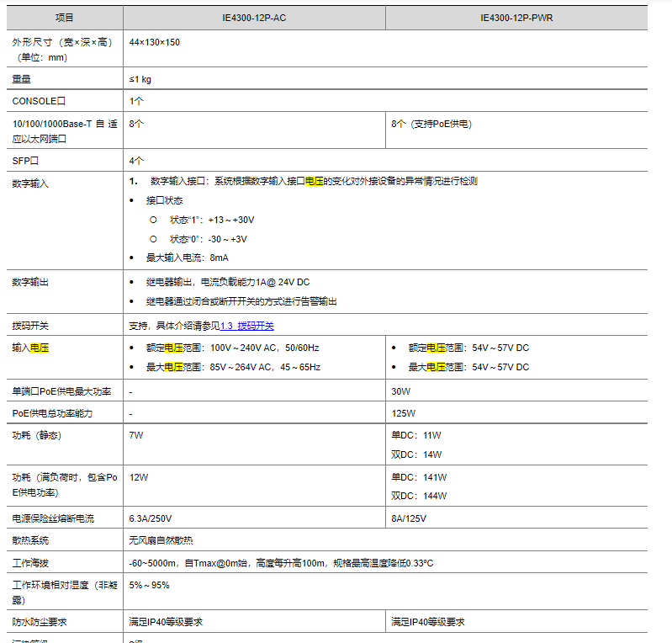
Task: Click the 重量 row label
Action: [x=21, y=79]
